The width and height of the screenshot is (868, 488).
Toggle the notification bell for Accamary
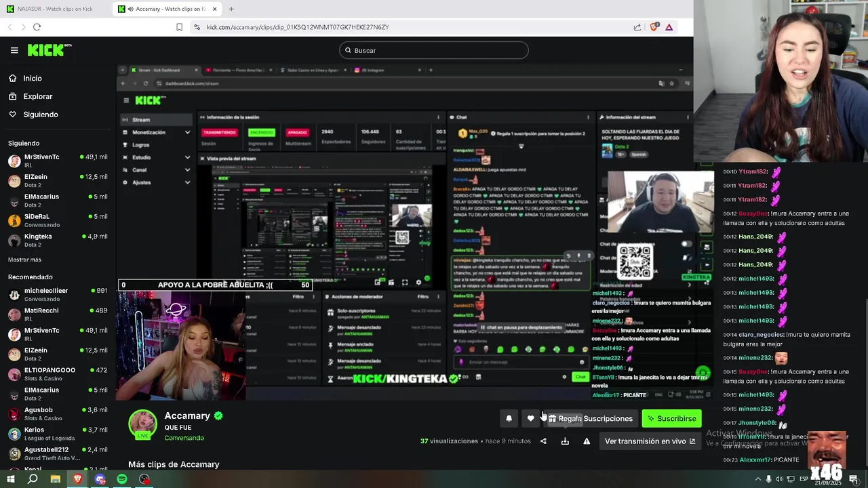click(509, 418)
